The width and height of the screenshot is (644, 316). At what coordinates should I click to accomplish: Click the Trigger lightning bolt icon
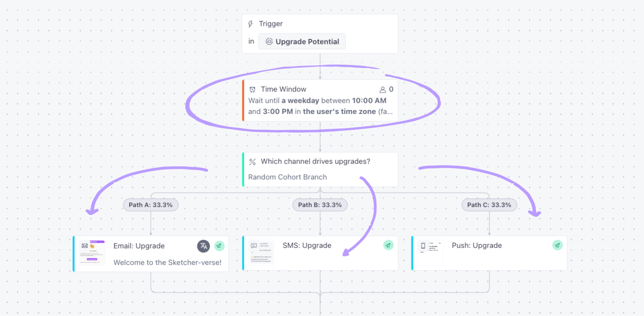coord(250,24)
